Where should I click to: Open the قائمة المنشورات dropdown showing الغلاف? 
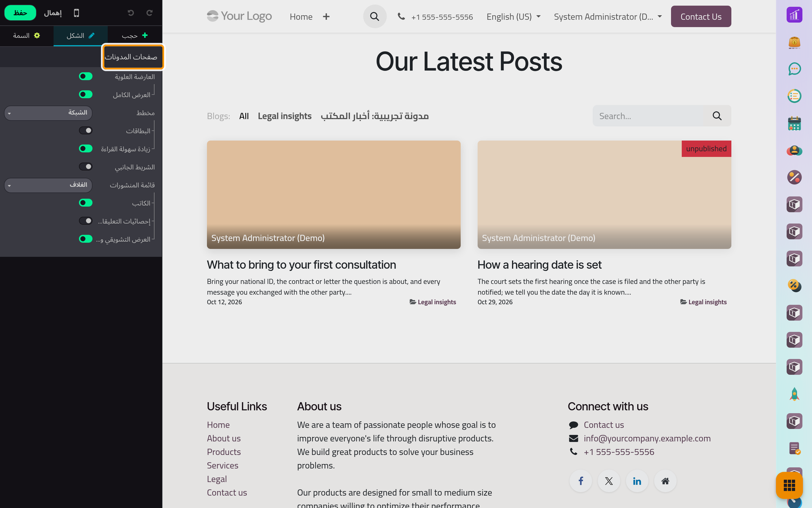pyautogui.click(x=48, y=185)
